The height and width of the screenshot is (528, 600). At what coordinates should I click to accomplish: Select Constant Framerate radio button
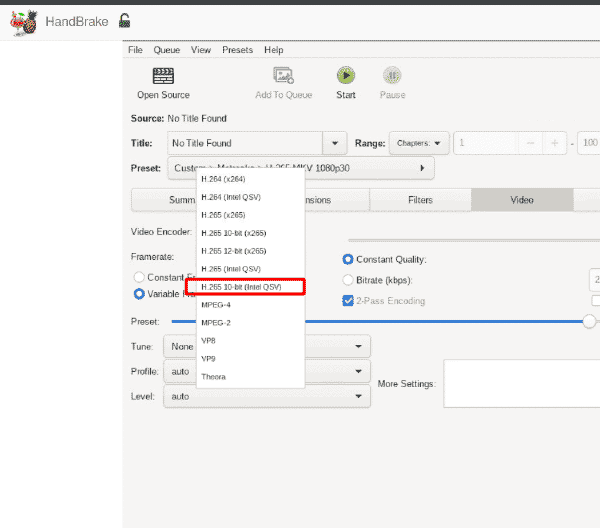tap(139, 277)
